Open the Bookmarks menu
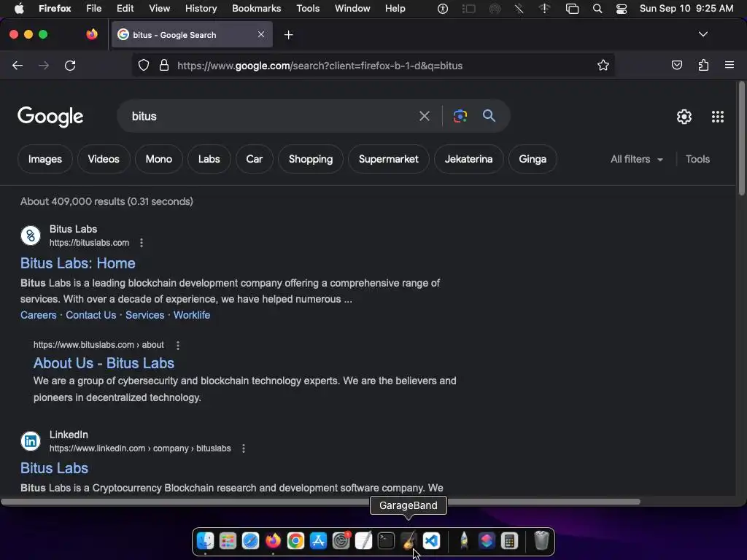This screenshot has height=560, width=747. (256, 9)
